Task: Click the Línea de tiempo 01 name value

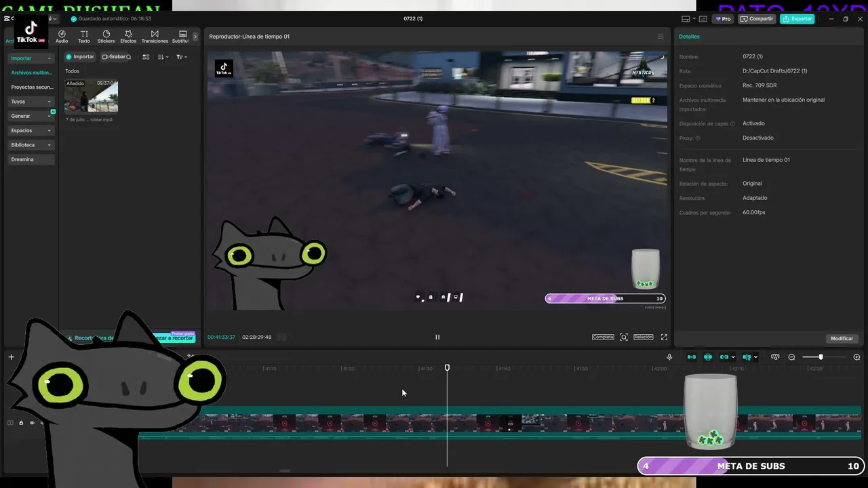Action: pos(766,160)
